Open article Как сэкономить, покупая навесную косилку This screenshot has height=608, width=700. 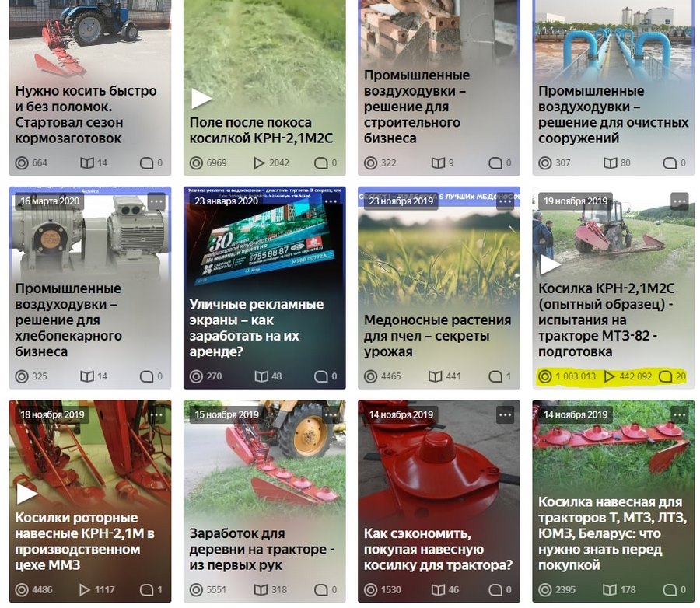pos(438,550)
